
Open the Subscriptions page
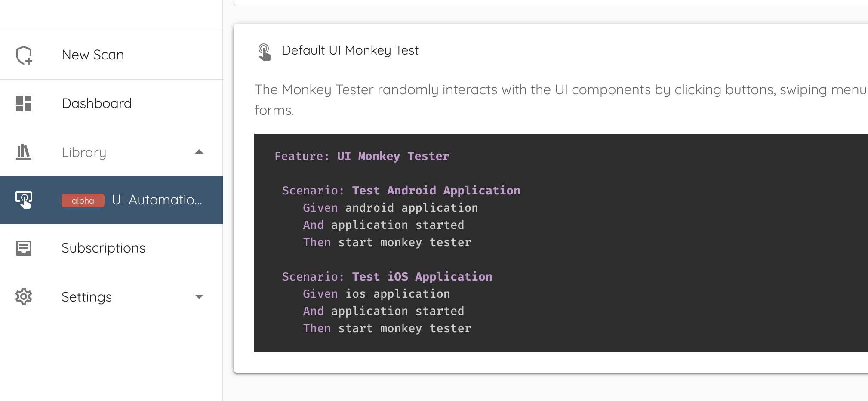[x=111, y=248]
